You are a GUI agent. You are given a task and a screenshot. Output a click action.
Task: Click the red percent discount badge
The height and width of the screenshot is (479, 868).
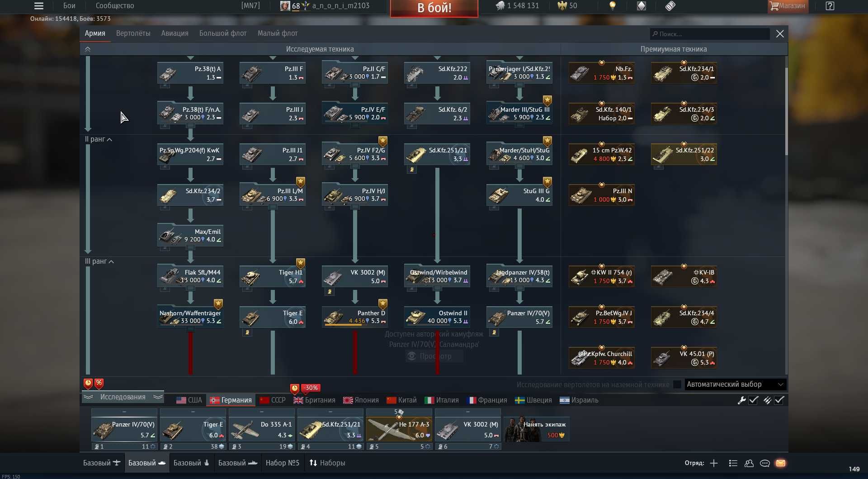[x=99, y=384]
